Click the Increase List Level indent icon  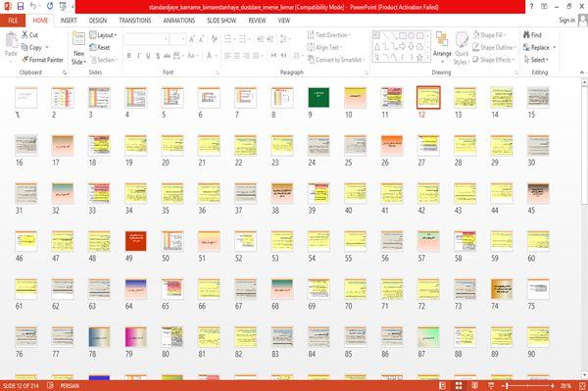pyautogui.click(x=270, y=38)
